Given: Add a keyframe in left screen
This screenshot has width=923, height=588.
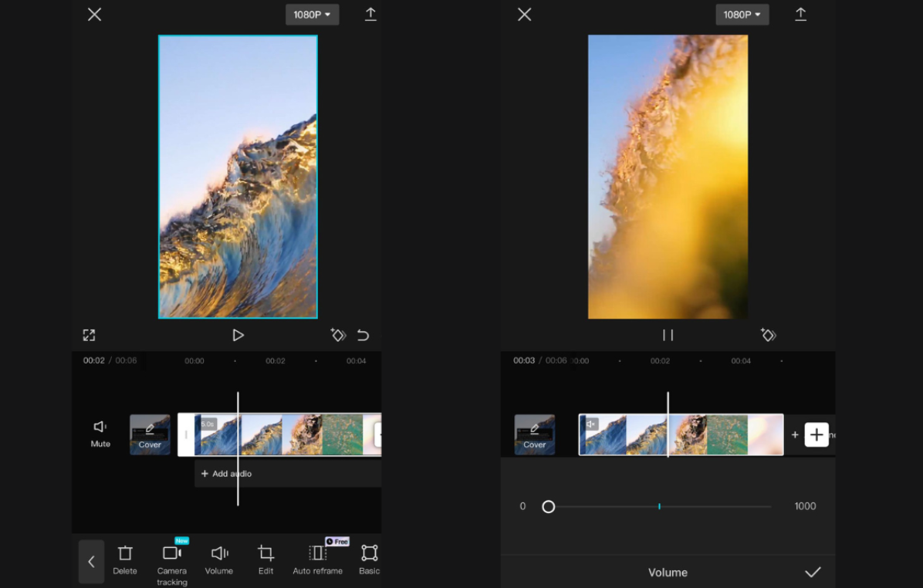Looking at the screenshot, I should [x=339, y=335].
